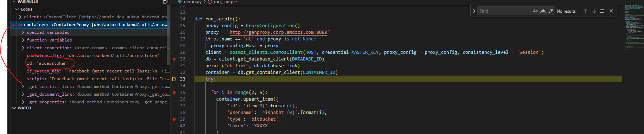Click the 'try:' statement on line 33

tap(211, 79)
